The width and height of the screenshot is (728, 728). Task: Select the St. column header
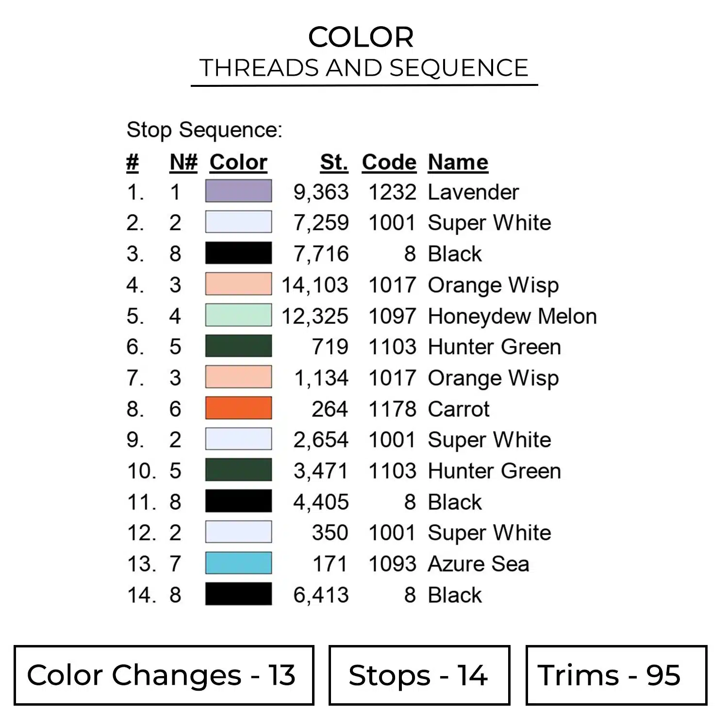[x=334, y=162]
